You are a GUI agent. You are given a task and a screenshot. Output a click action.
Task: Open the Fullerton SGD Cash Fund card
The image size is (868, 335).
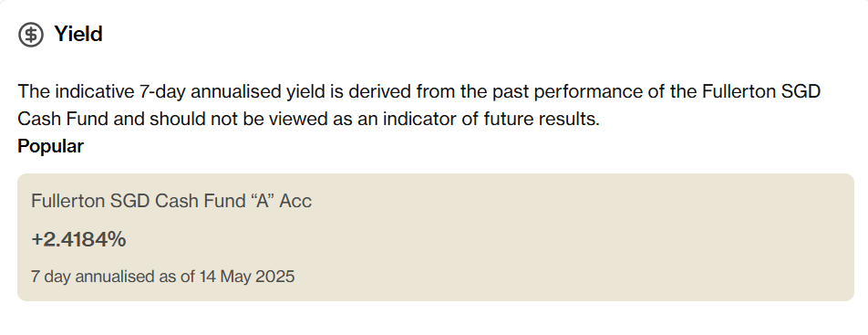click(436, 237)
